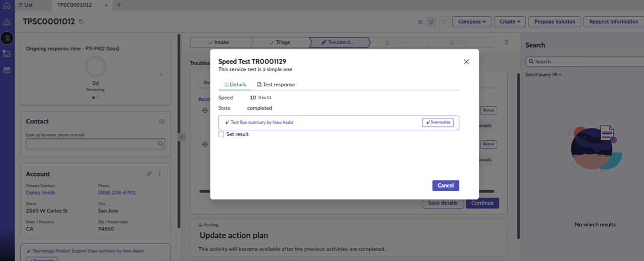Open the Test response tab

(x=276, y=85)
